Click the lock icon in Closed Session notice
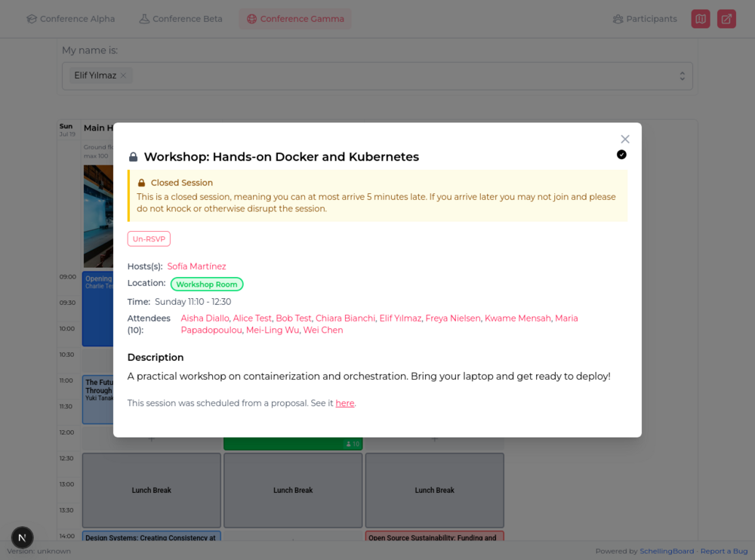The width and height of the screenshot is (755, 560). (142, 183)
